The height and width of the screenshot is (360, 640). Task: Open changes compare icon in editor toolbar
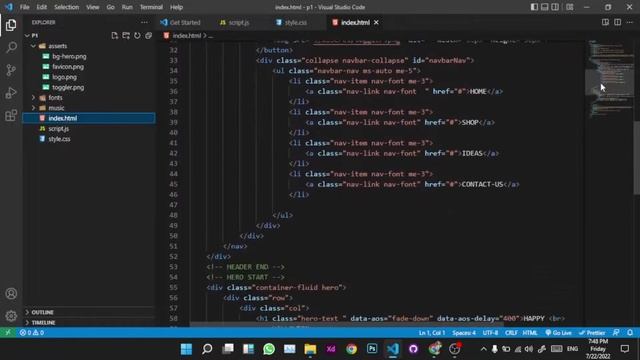pos(605,22)
